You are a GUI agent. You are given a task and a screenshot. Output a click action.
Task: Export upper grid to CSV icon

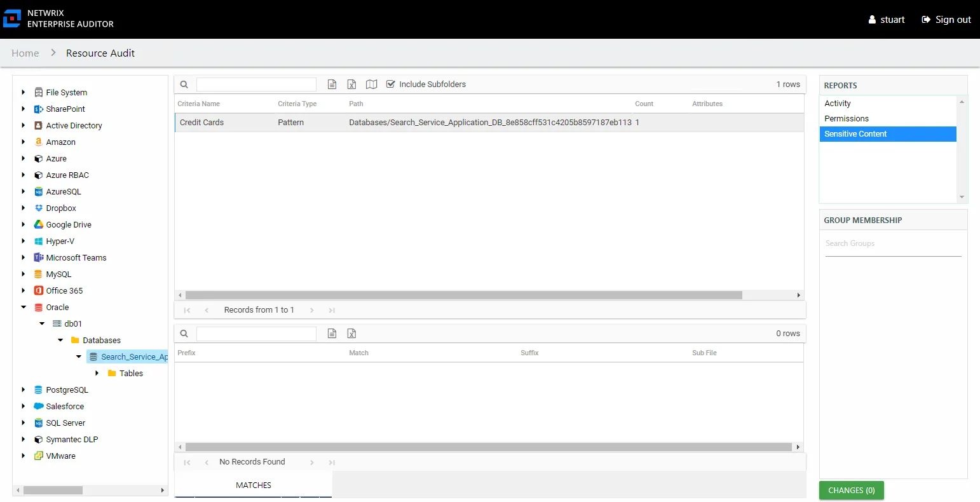[332, 84]
